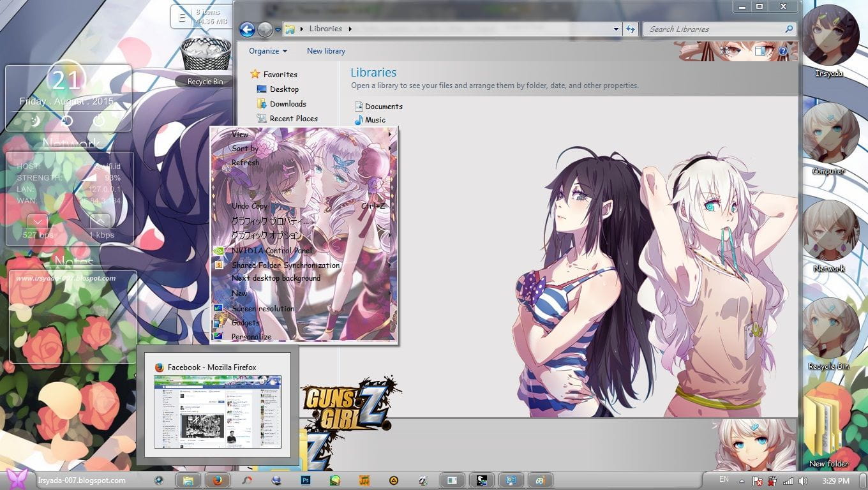Launch Adobe Photoshop from the taskbar

pos(306,480)
